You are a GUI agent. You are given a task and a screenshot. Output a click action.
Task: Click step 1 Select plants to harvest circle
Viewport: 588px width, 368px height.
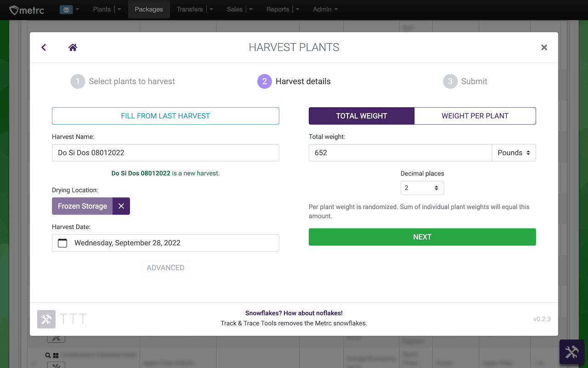coord(78,81)
